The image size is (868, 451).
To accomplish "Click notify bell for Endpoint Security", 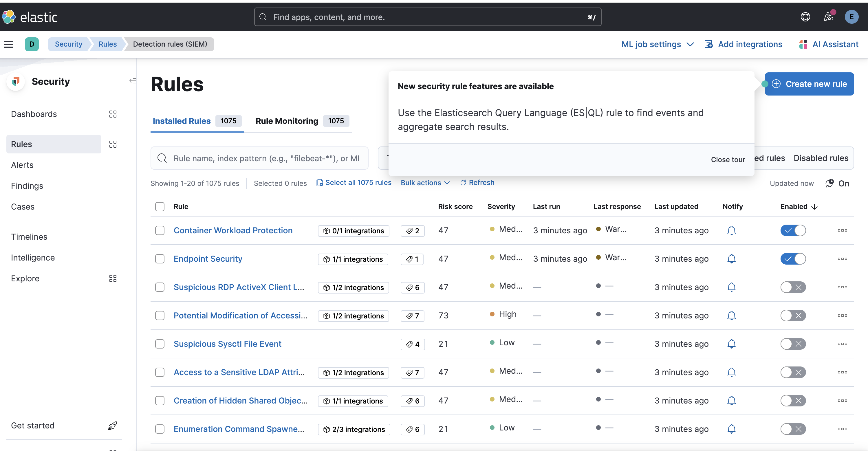I will coord(731,259).
